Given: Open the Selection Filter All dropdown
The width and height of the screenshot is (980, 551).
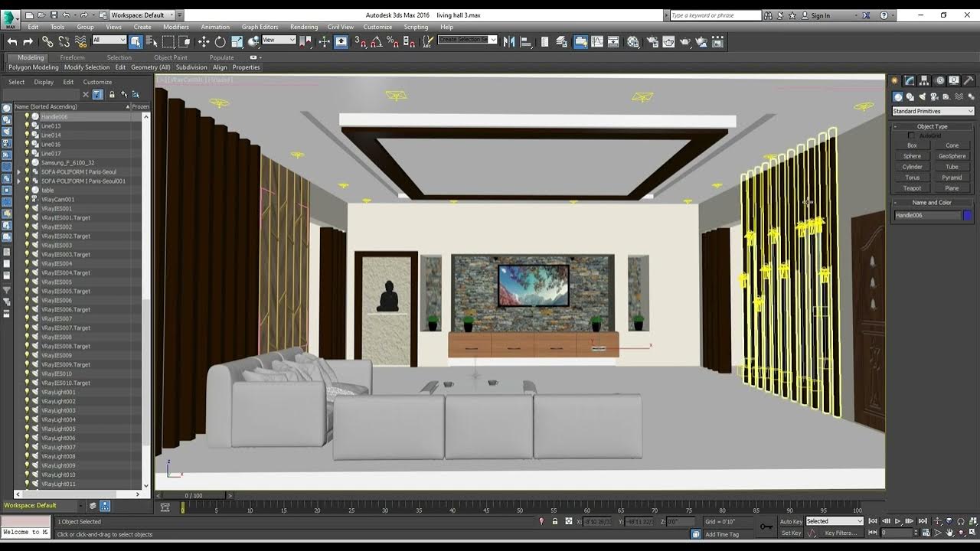Looking at the screenshot, I should click(109, 40).
